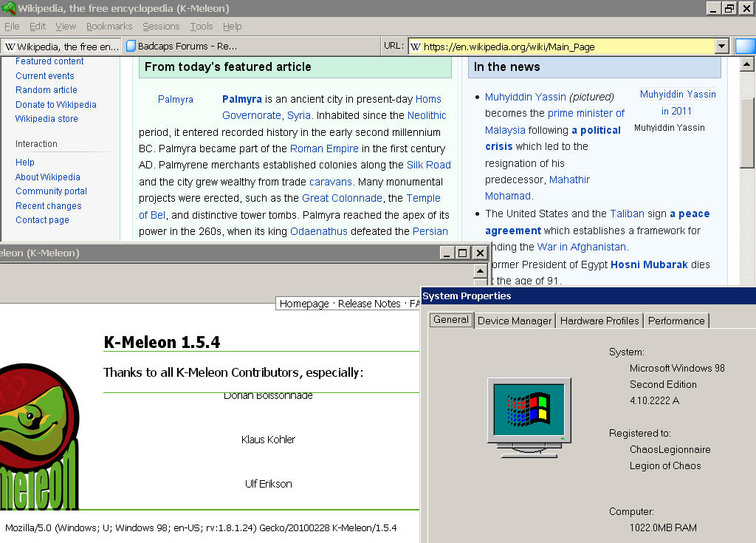The width and height of the screenshot is (756, 543).
Task: Open the Roman Empire link
Action: [324, 148]
